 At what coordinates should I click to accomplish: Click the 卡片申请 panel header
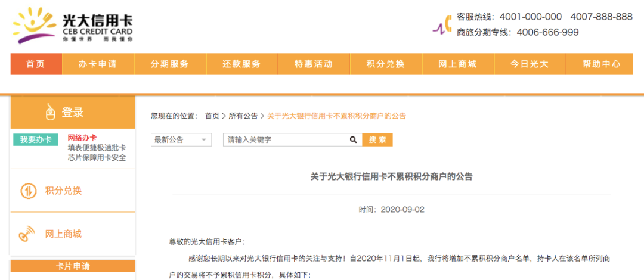click(x=73, y=266)
